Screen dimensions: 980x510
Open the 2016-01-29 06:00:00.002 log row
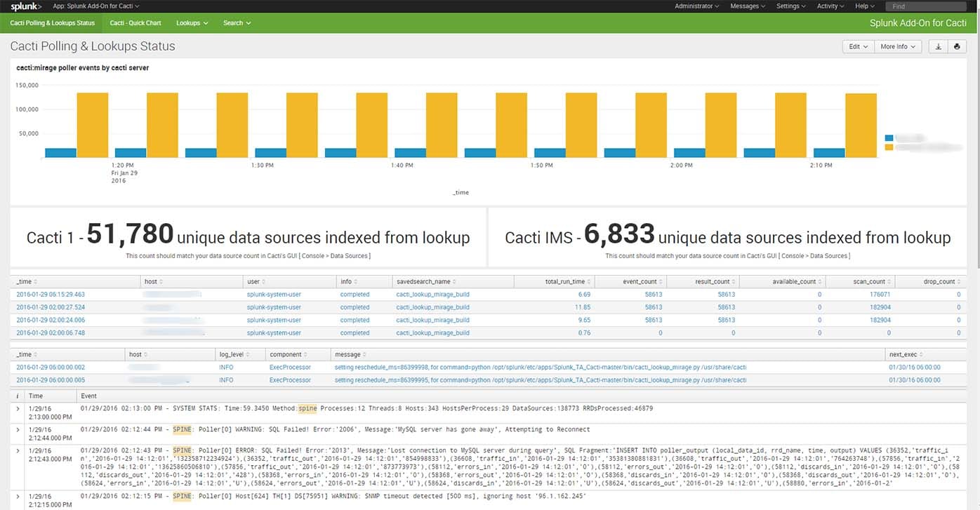coord(51,367)
